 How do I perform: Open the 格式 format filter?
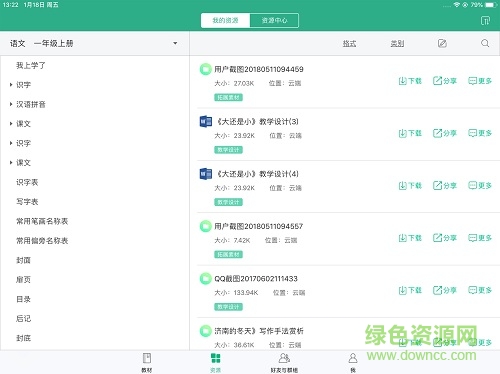349,43
